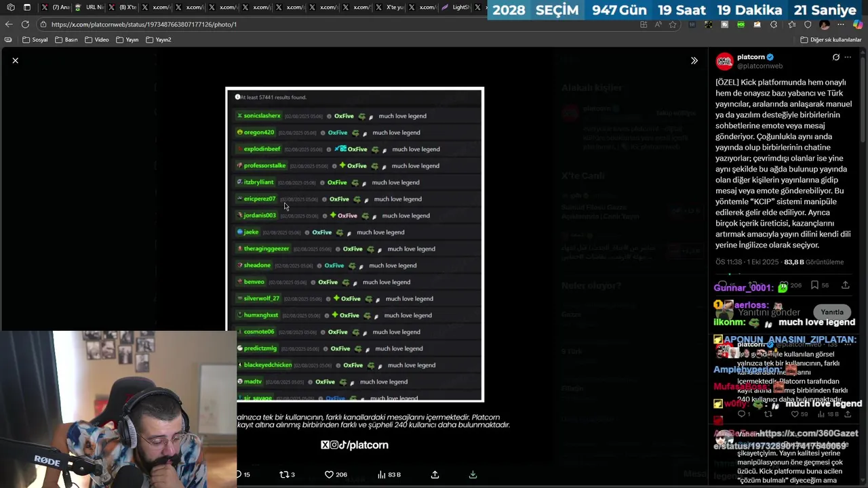The width and height of the screenshot is (868, 488).
Task: Click the 83,8 B Görüntüleme view count
Action: (x=814, y=262)
